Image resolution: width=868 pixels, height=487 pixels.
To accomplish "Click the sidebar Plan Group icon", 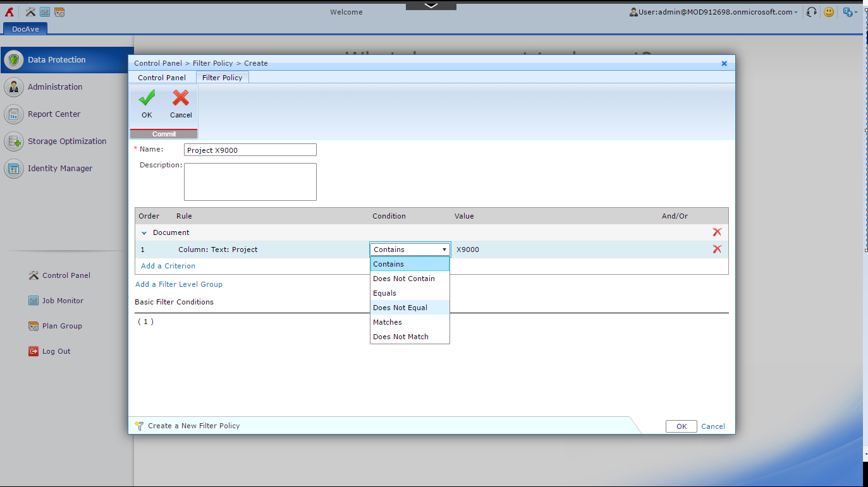I will click(34, 326).
